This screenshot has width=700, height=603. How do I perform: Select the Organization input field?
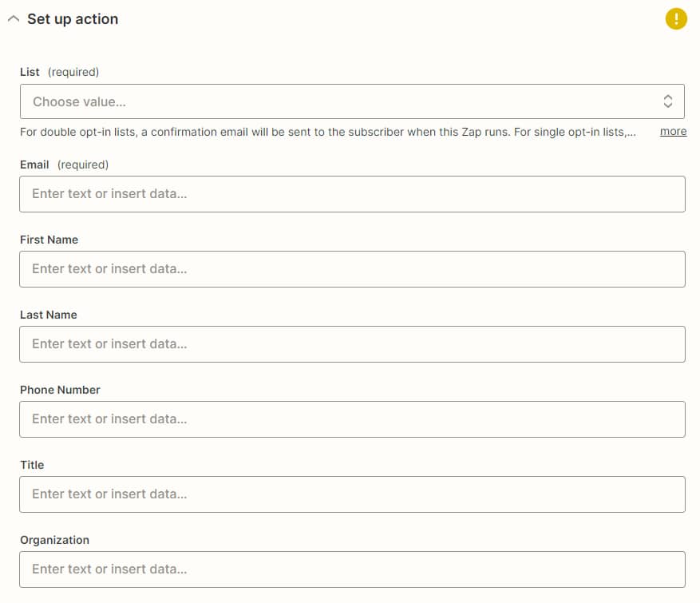tap(352, 569)
